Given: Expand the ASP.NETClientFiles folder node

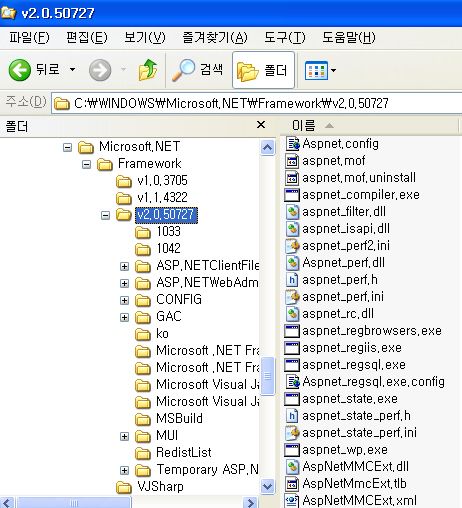Looking at the screenshot, I should pos(124,266).
